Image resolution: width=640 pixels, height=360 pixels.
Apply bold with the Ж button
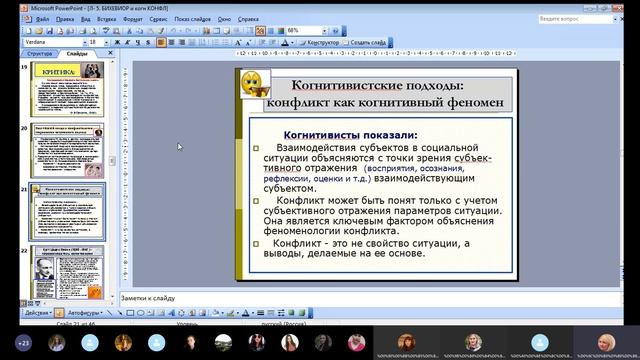point(117,42)
